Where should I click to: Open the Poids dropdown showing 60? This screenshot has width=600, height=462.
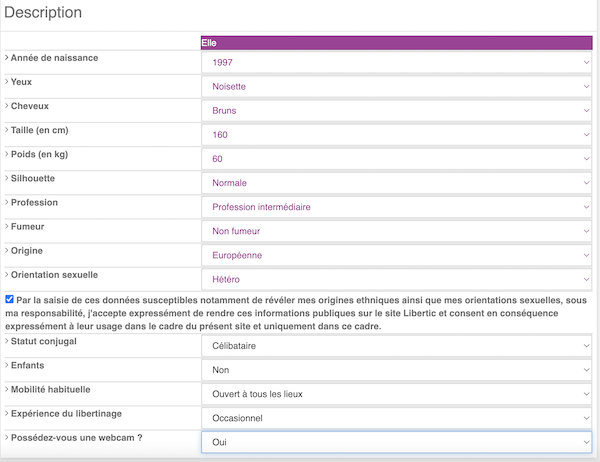(397, 158)
